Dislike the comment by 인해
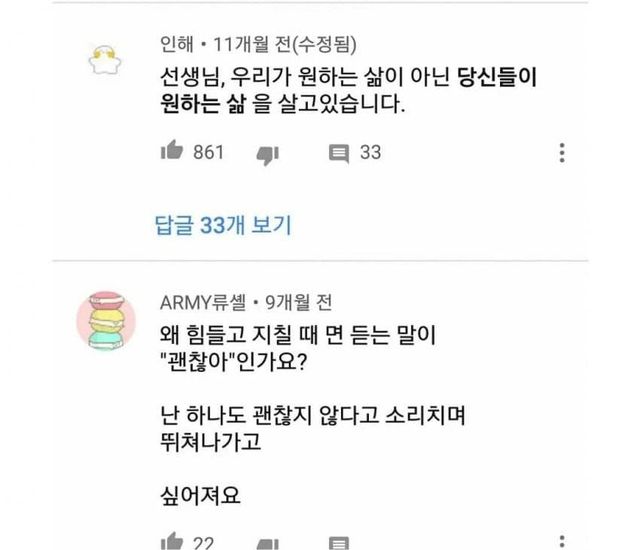This screenshot has width=640, height=550. (268, 155)
